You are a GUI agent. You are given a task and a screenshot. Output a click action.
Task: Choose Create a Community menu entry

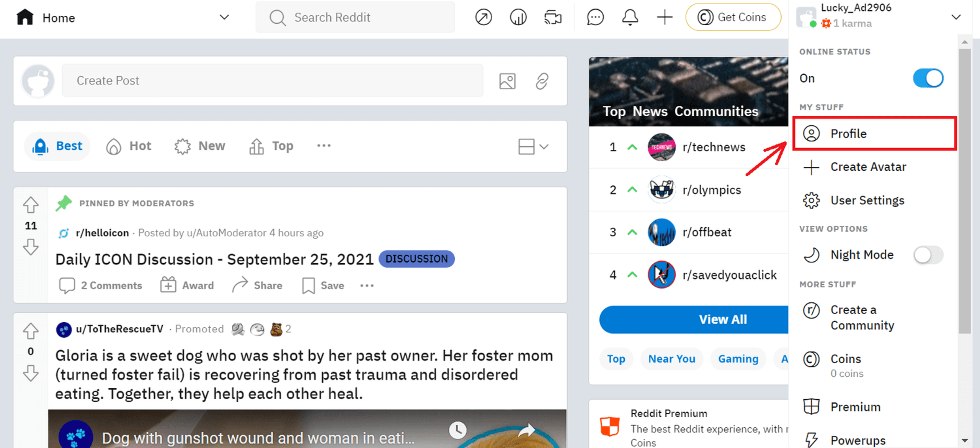pyautogui.click(x=875, y=317)
